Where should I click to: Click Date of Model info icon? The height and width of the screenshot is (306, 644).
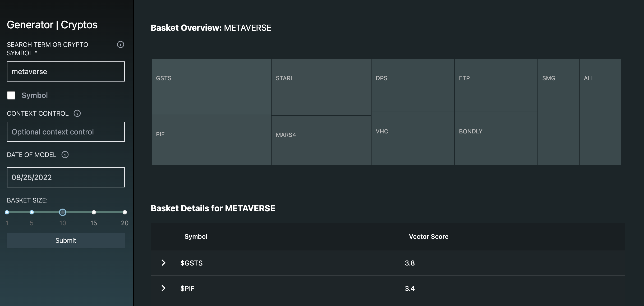coord(65,155)
